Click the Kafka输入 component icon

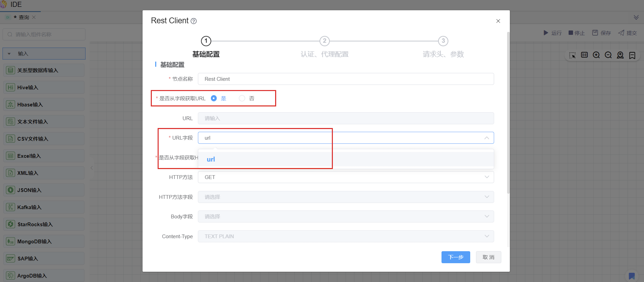tap(10, 207)
